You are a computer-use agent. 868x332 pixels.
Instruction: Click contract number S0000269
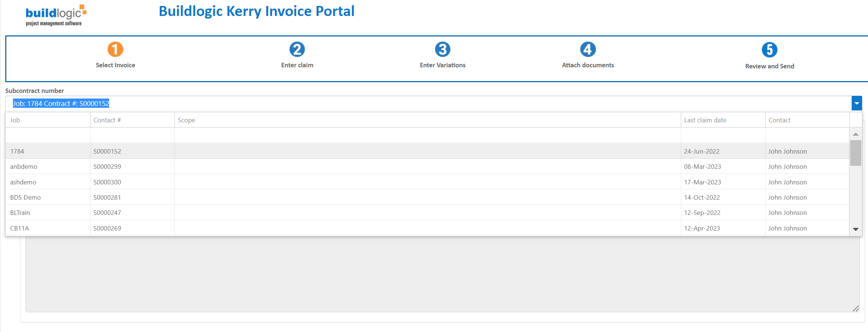coord(107,228)
